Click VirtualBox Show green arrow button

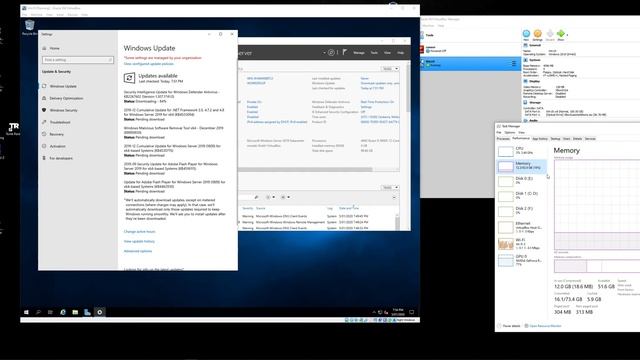click(561, 35)
